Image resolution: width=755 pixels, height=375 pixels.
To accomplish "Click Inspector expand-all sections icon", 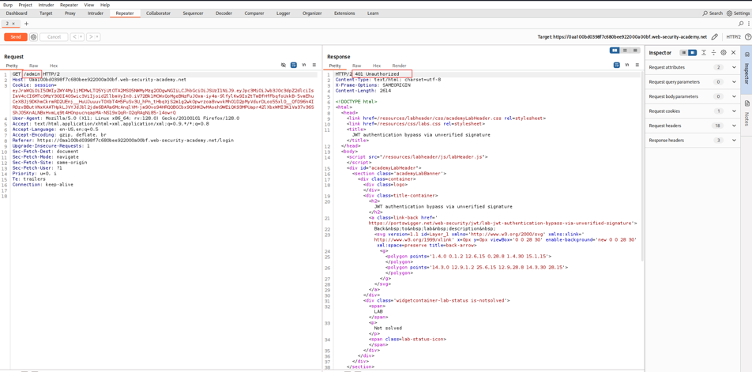I will pyautogui.click(x=704, y=52).
